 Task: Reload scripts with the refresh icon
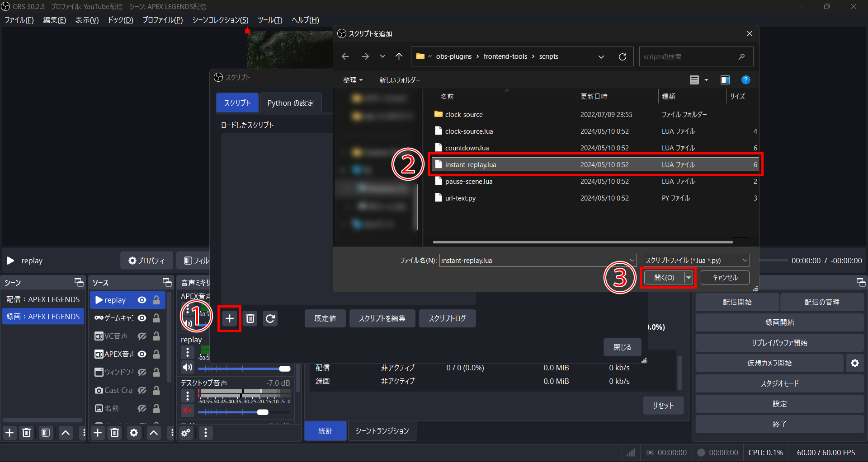[x=270, y=318]
